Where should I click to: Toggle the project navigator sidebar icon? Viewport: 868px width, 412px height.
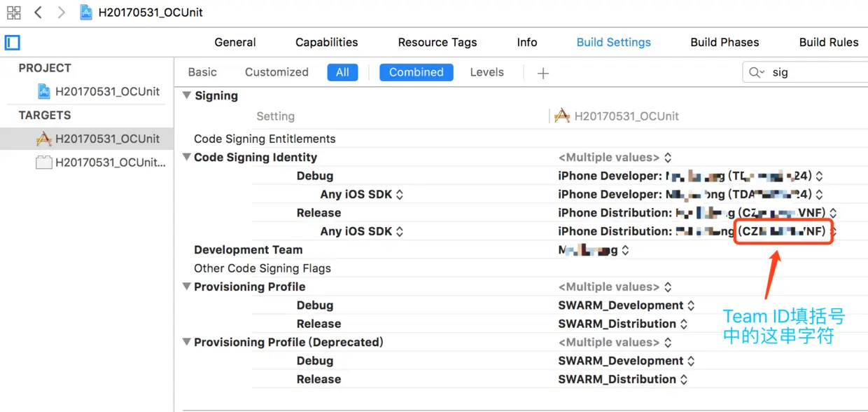click(x=13, y=43)
